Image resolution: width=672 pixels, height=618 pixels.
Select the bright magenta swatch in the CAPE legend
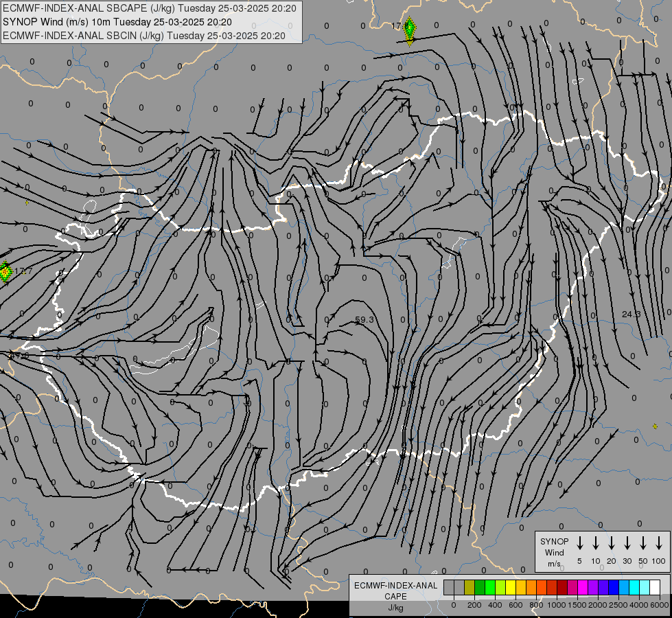pos(583,587)
